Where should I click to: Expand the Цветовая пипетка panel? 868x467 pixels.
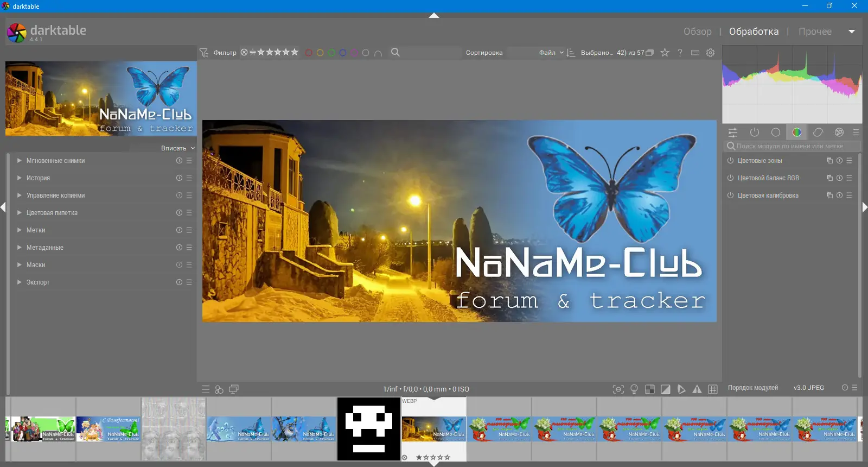click(x=20, y=213)
